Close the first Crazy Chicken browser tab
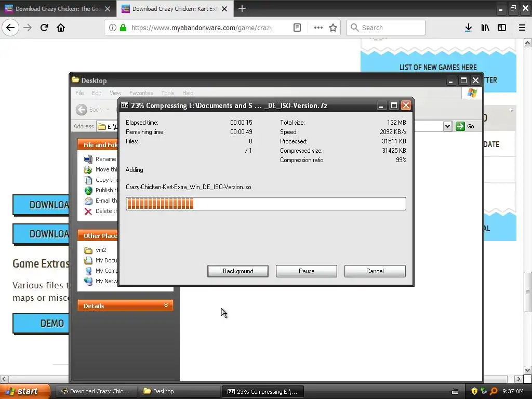The width and height of the screenshot is (532, 399). (108, 9)
